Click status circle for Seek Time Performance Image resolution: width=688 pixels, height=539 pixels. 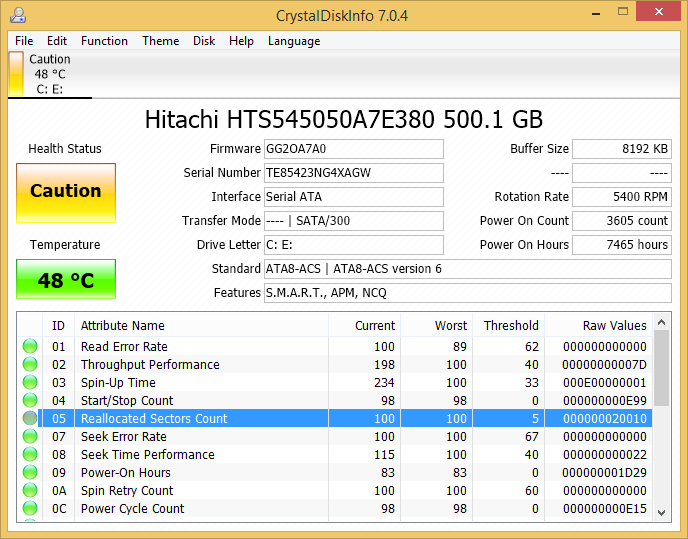[x=30, y=454]
